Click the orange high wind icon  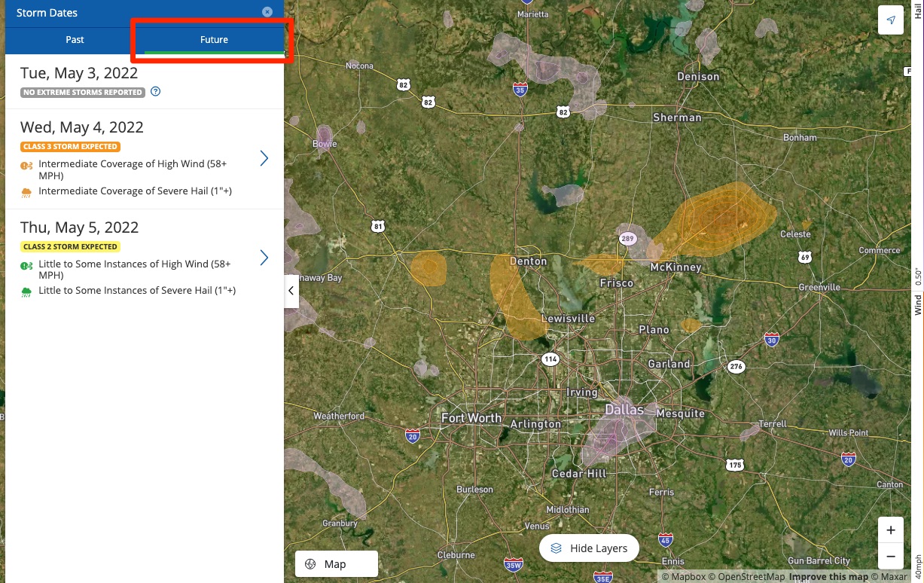pos(26,166)
